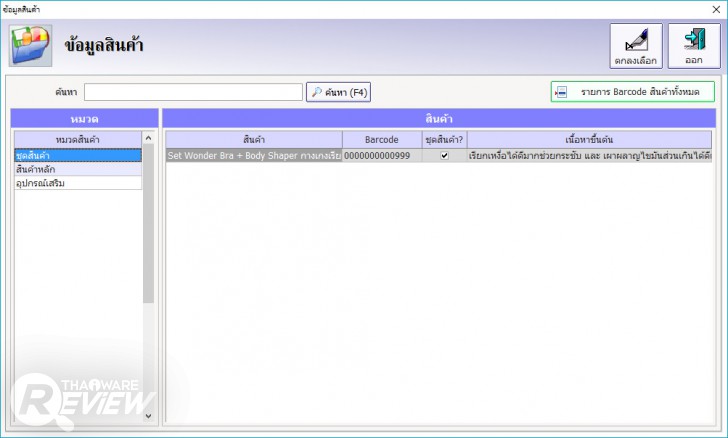Close the ข้อมูลสินค้า window
The width and height of the screenshot is (728, 438).
[716, 9]
